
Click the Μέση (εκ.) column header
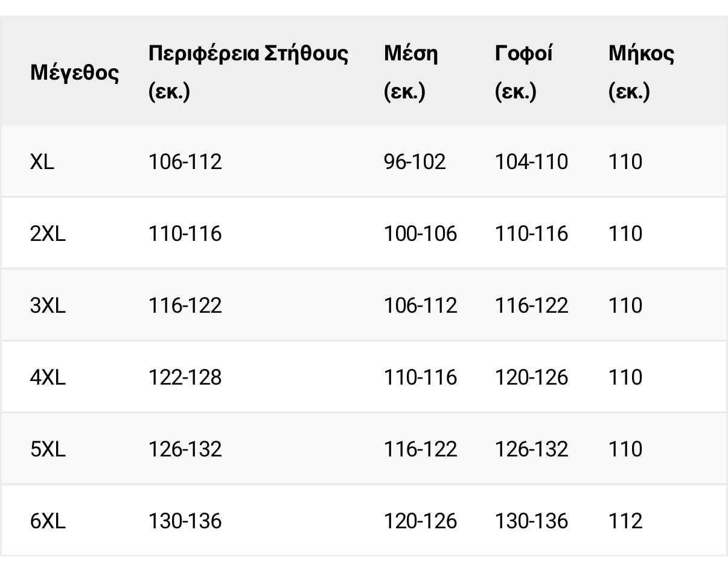[411, 72]
